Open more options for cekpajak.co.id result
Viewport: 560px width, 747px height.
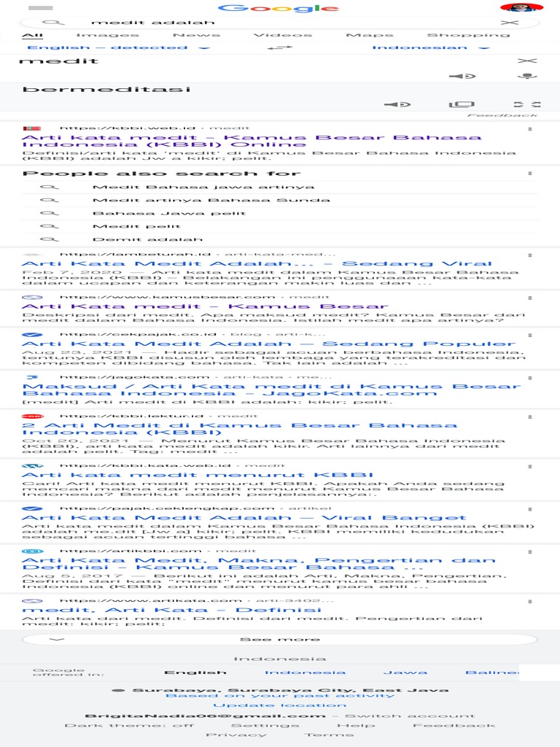[530, 336]
